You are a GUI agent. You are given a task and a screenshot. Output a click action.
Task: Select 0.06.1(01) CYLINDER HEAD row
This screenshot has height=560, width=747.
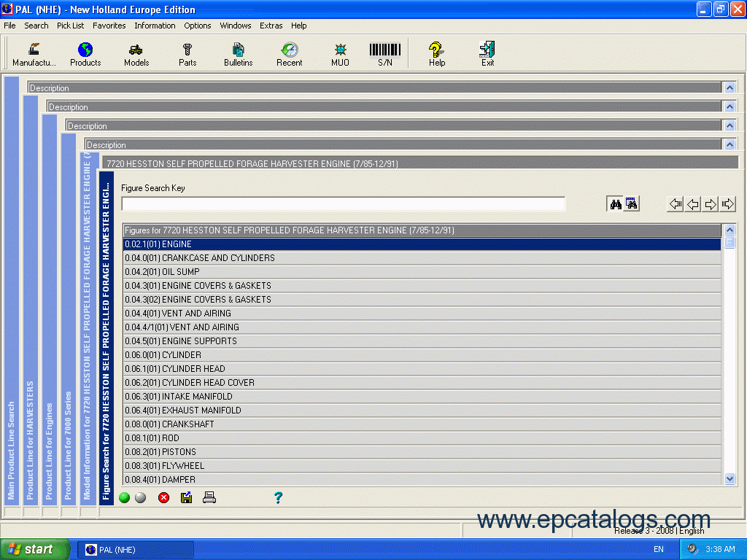(x=422, y=368)
